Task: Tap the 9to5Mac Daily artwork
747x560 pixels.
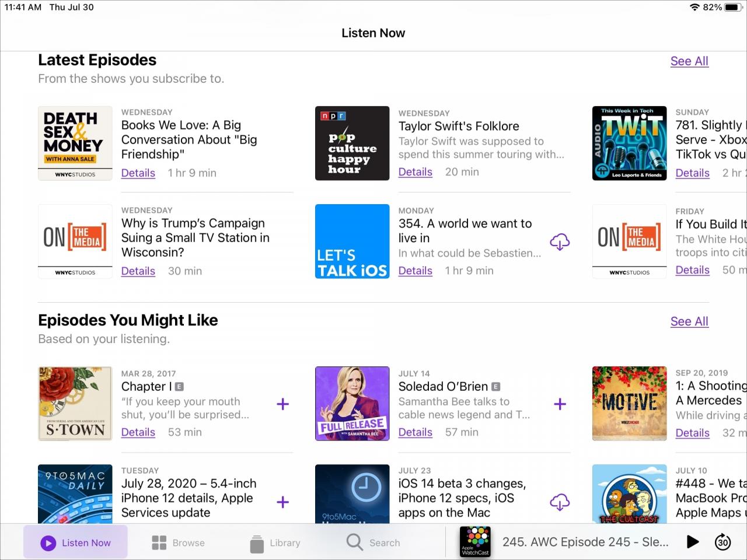Action: [x=75, y=494]
